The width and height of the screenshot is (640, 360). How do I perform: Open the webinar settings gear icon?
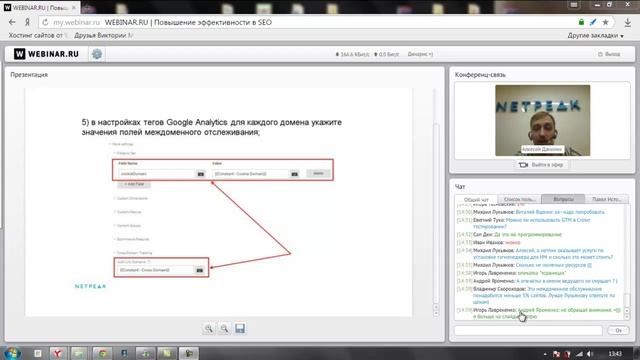pos(97,54)
